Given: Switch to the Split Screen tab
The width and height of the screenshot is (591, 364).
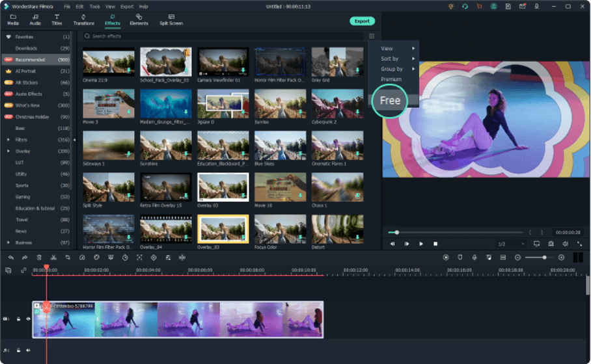Looking at the screenshot, I should coord(171,20).
